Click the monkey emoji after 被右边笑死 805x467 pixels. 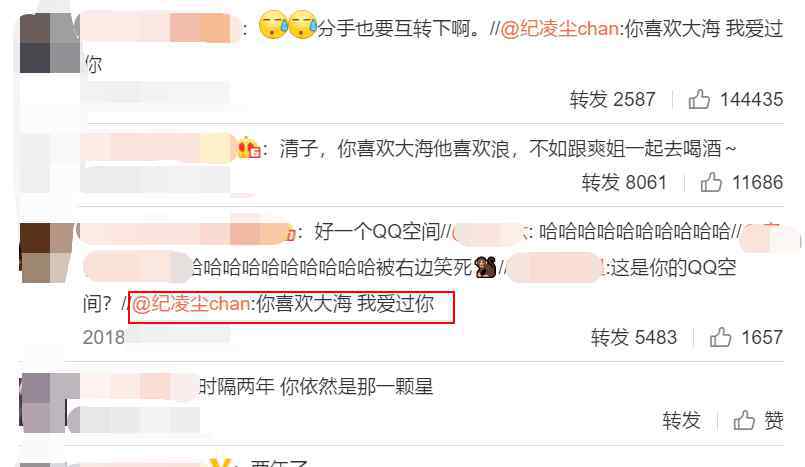click(485, 267)
